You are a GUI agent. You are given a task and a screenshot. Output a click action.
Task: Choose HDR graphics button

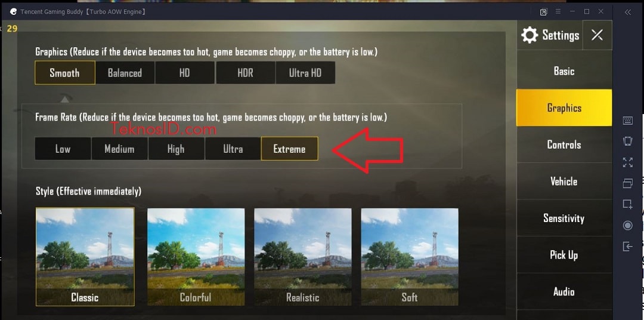(x=245, y=73)
